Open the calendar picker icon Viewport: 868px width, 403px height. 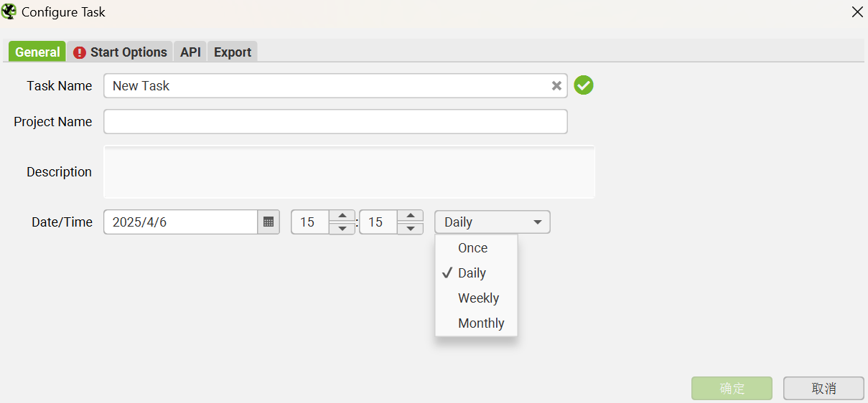pos(269,222)
